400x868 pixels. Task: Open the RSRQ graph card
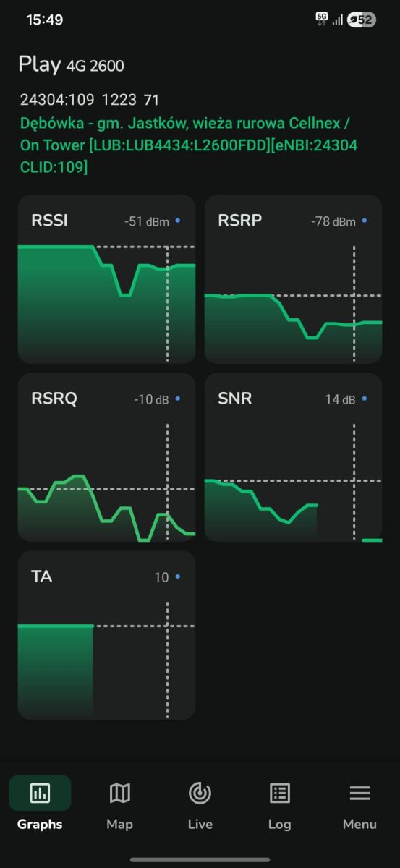[106, 457]
